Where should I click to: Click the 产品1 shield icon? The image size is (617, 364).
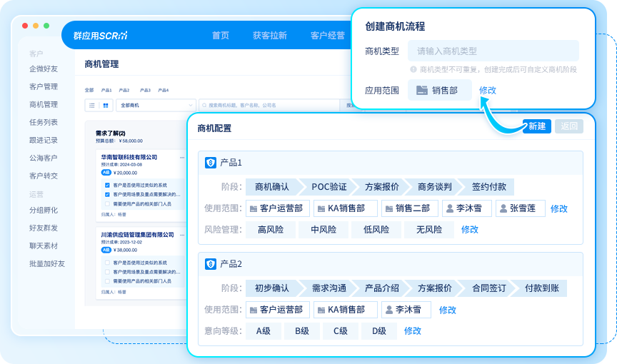point(211,163)
